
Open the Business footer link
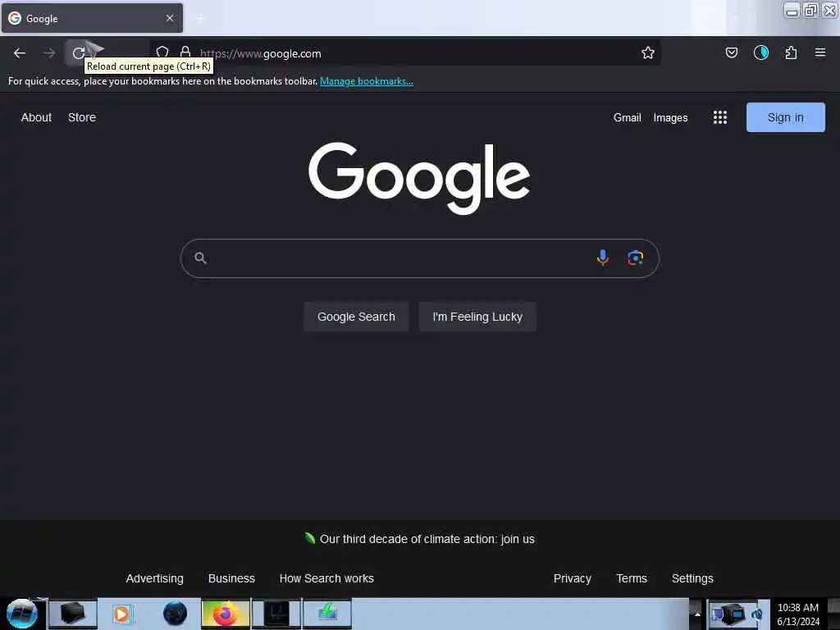231,578
